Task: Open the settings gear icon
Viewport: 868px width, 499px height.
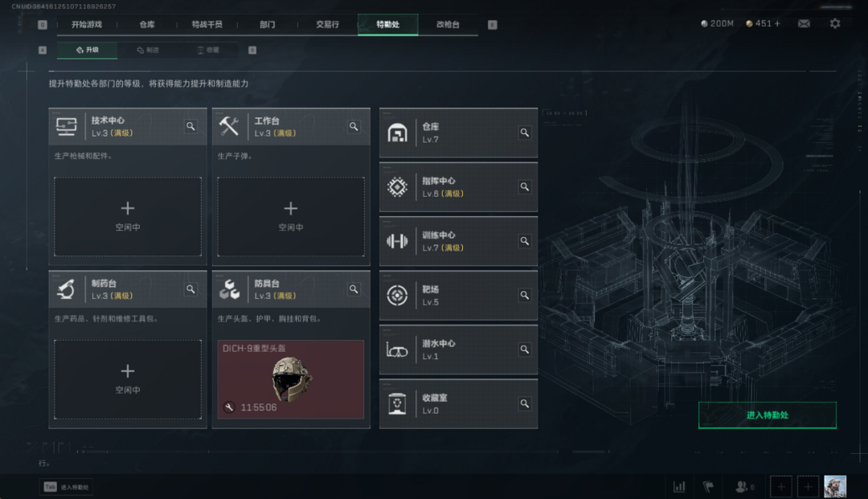Action: (x=835, y=23)
